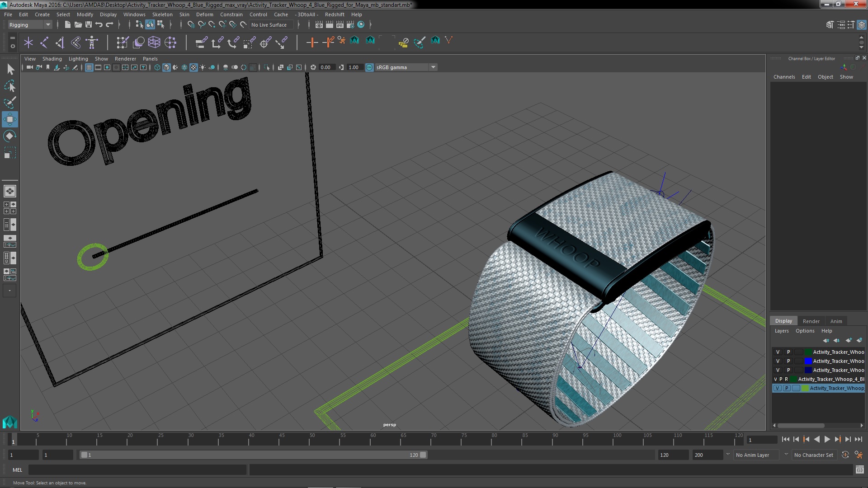
Task: Toggle visibility V of the selected bottom layer
Action: point(777,388)
